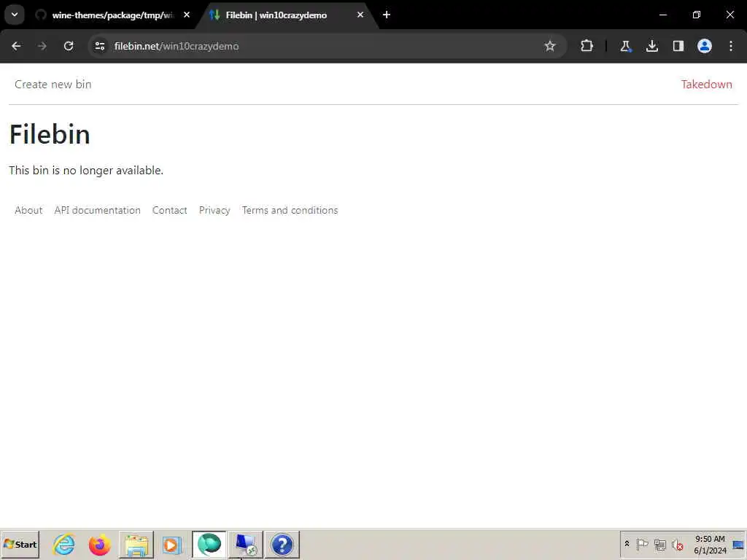Go forward to the next page

point(42,46)
